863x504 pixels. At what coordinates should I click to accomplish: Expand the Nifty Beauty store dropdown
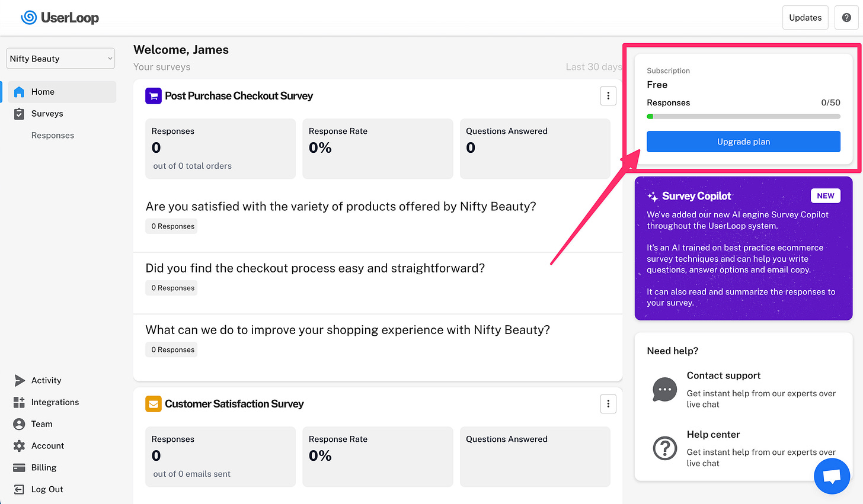(60, 59)
